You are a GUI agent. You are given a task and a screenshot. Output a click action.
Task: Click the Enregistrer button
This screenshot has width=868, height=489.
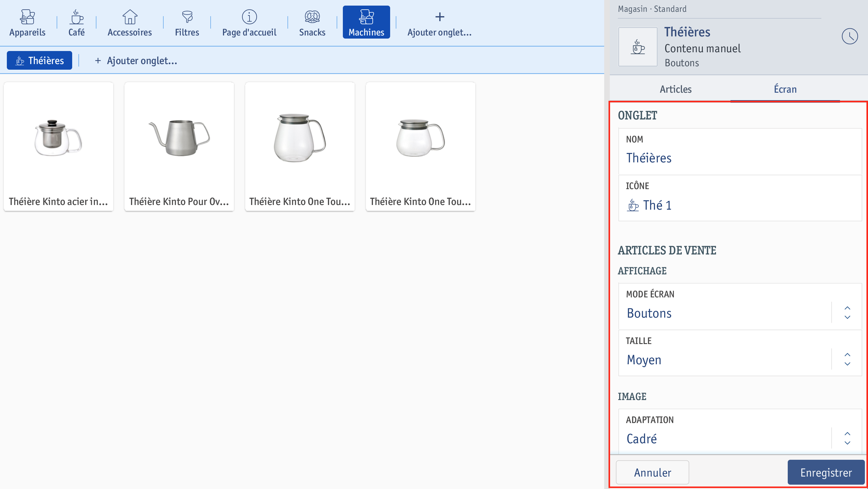click(x=826, y=473)
